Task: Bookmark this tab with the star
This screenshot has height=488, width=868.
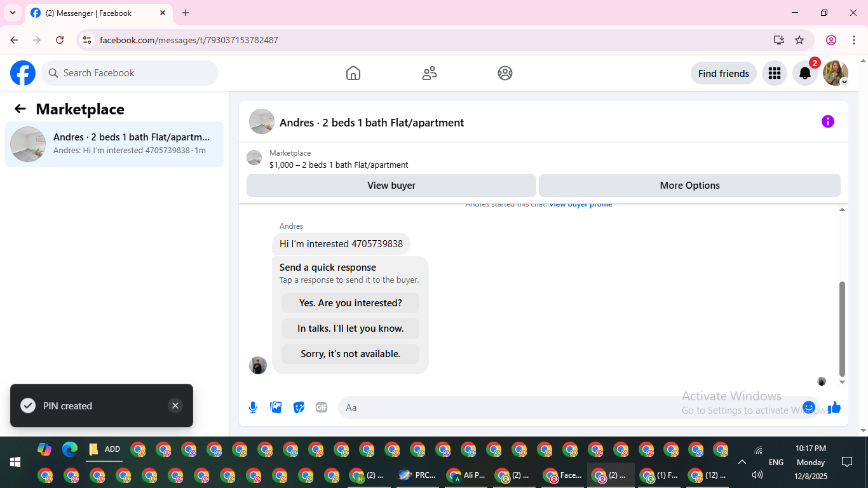Action: point(799,40)
